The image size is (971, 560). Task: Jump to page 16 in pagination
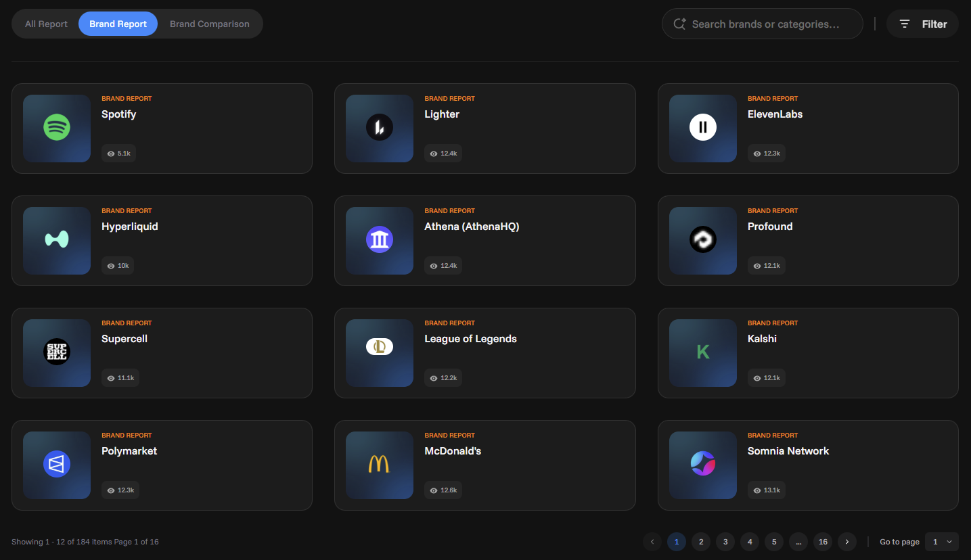coord(823,542)
